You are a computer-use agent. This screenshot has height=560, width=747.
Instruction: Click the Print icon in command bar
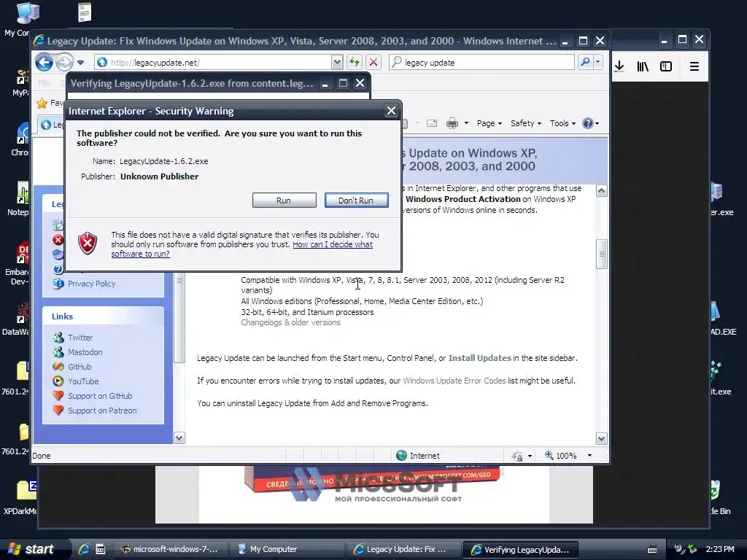click(x=452, y=123)
